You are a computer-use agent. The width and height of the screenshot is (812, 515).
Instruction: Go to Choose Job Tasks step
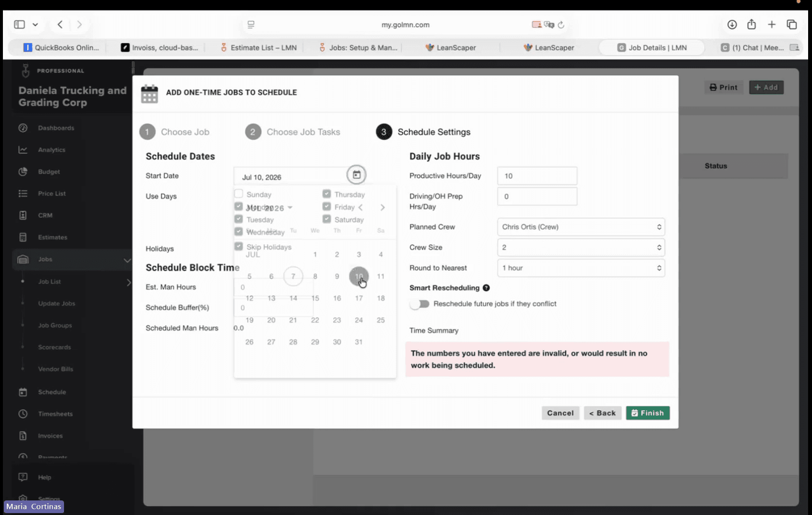click(293, 132)
